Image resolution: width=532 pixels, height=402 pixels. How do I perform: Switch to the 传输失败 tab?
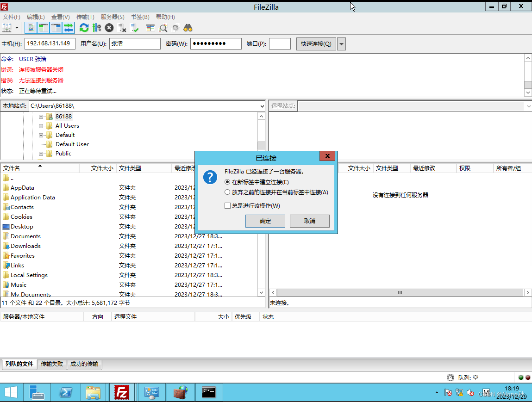[x=52, y=364]
